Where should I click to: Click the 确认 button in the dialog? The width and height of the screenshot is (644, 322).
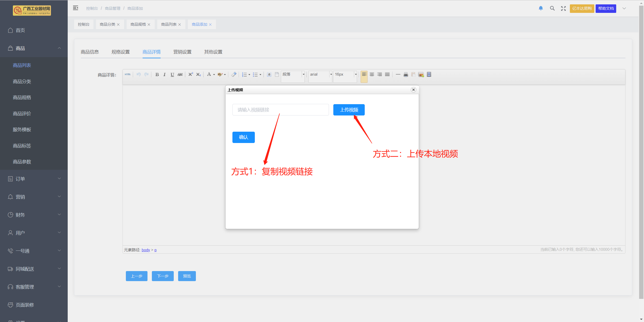(x=243, y=137)
